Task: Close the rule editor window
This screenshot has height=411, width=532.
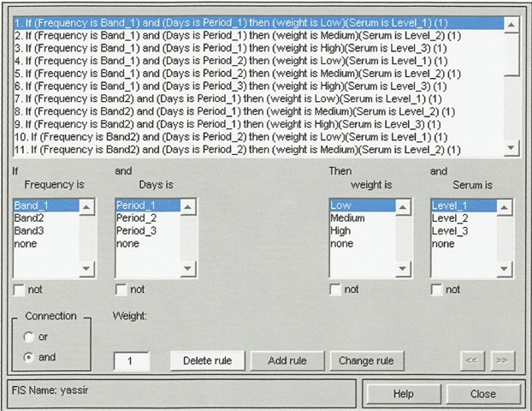Action: point(483,394)
